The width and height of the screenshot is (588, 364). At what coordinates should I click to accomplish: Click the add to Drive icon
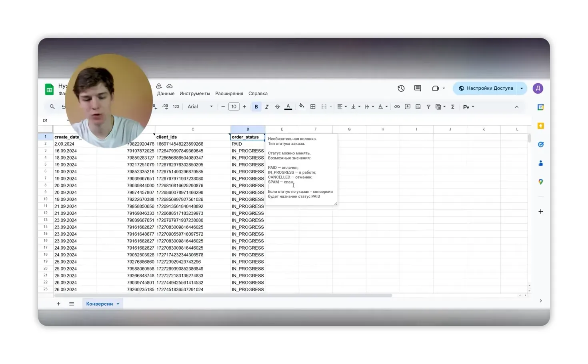click(159, 86)
